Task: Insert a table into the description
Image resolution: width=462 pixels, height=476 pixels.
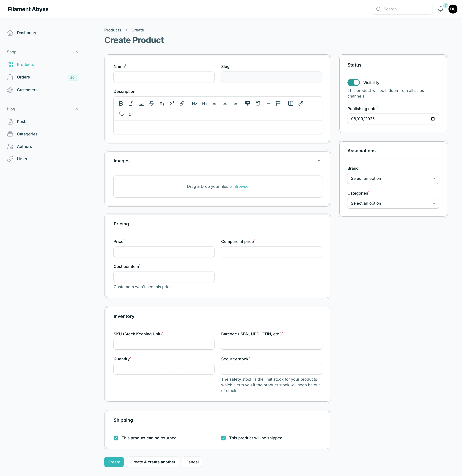Action: [290, 103]
